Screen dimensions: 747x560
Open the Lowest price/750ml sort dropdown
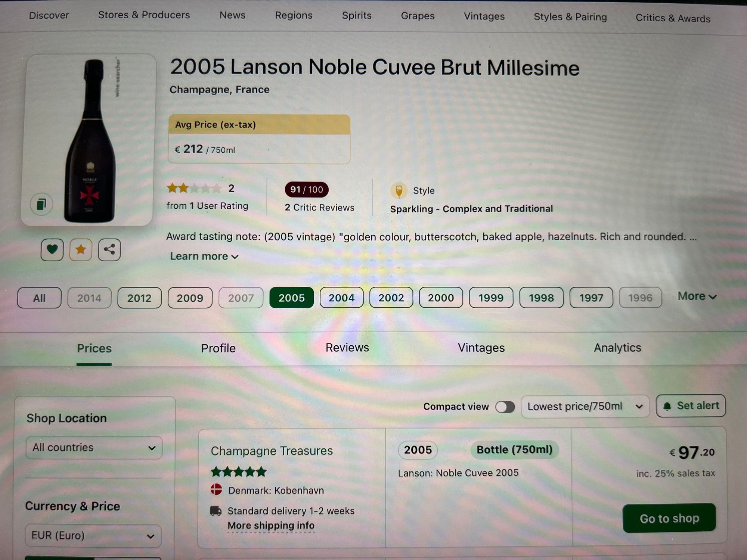click(x=585, y=406)
